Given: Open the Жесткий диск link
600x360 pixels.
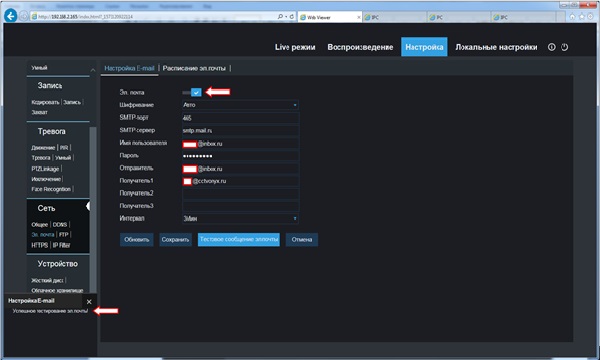Looking at the screenshot, I should [47, 280].
